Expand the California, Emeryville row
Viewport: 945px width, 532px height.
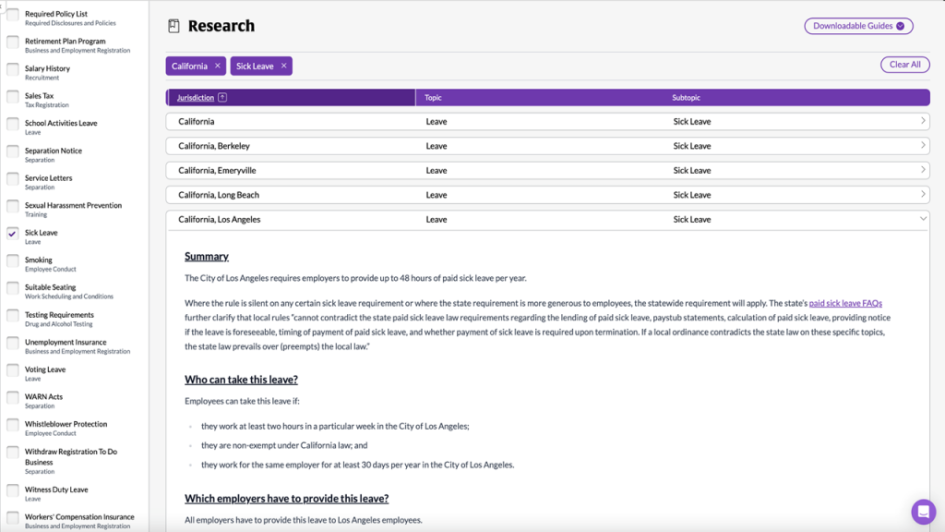pos(547,171)
